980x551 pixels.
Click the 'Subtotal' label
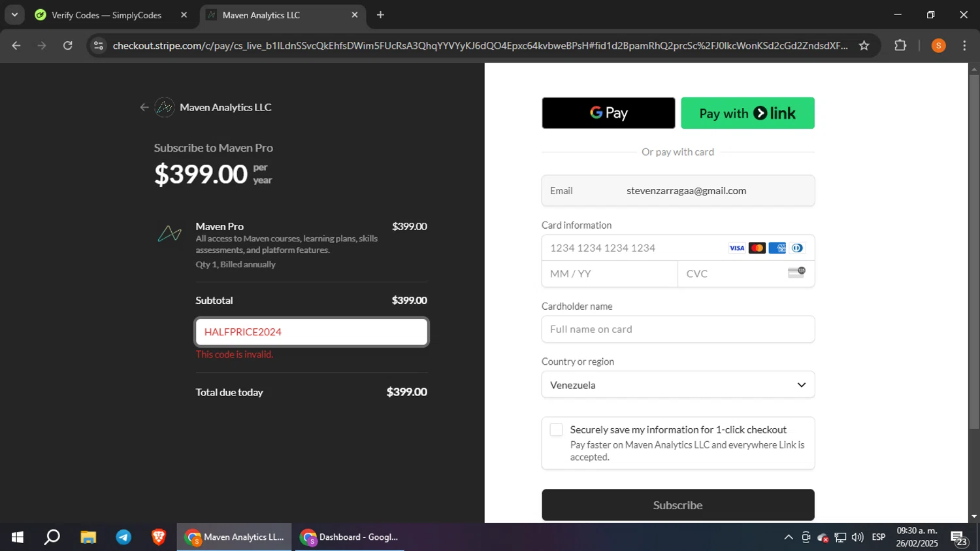214,301
